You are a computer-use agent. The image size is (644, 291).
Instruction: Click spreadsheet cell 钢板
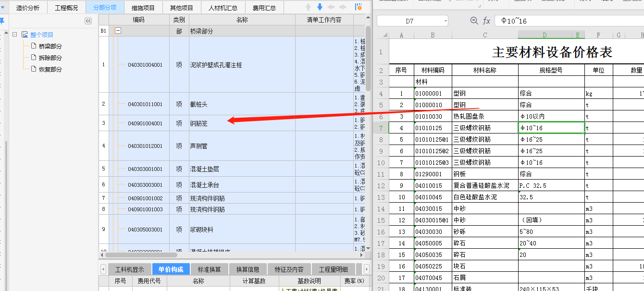tap(485, 174)
